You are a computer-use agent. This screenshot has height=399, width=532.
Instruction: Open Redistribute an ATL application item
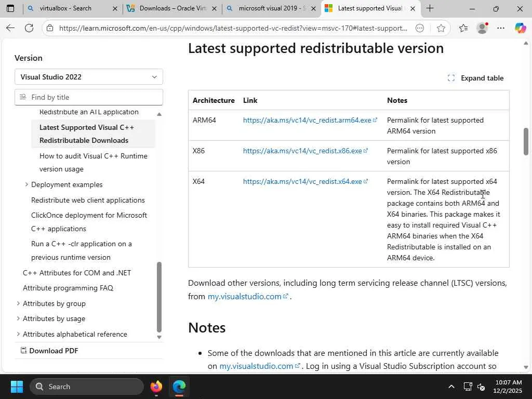coord(89,112)
